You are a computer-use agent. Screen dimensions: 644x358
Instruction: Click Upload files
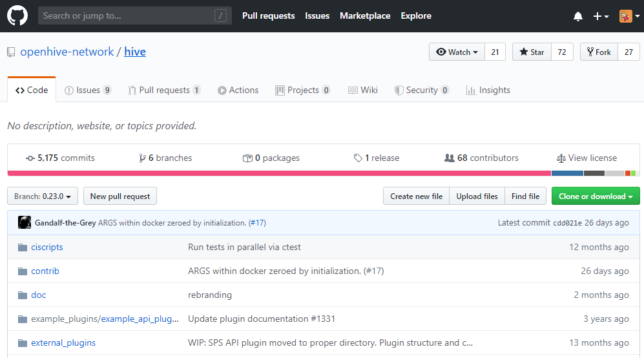click(x=477, y=196)
